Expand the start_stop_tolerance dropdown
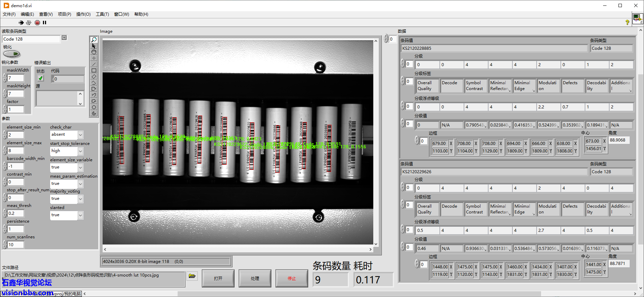Screen dimensions: 644x297 coord(80,151)
